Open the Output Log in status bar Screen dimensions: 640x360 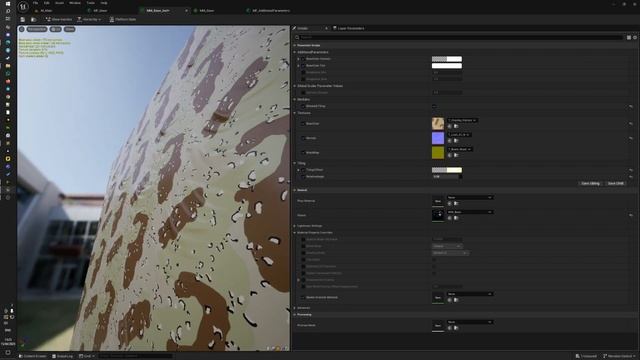click(x=62, y=356)
